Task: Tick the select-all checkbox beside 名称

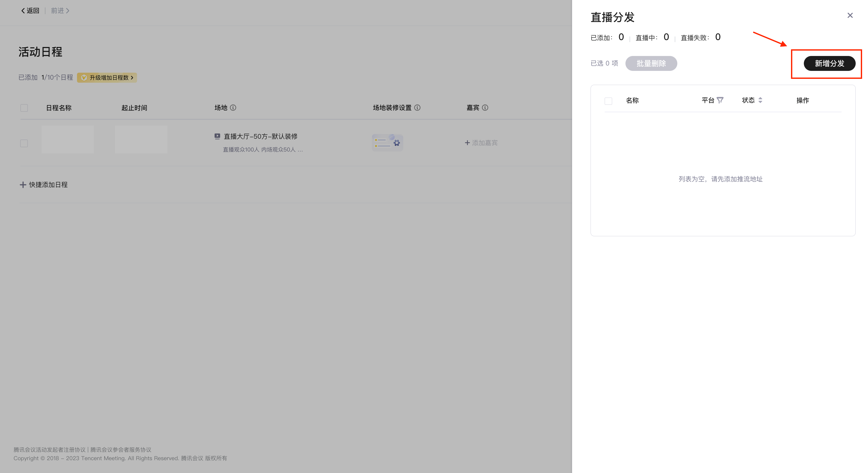Action: (608, 101)
